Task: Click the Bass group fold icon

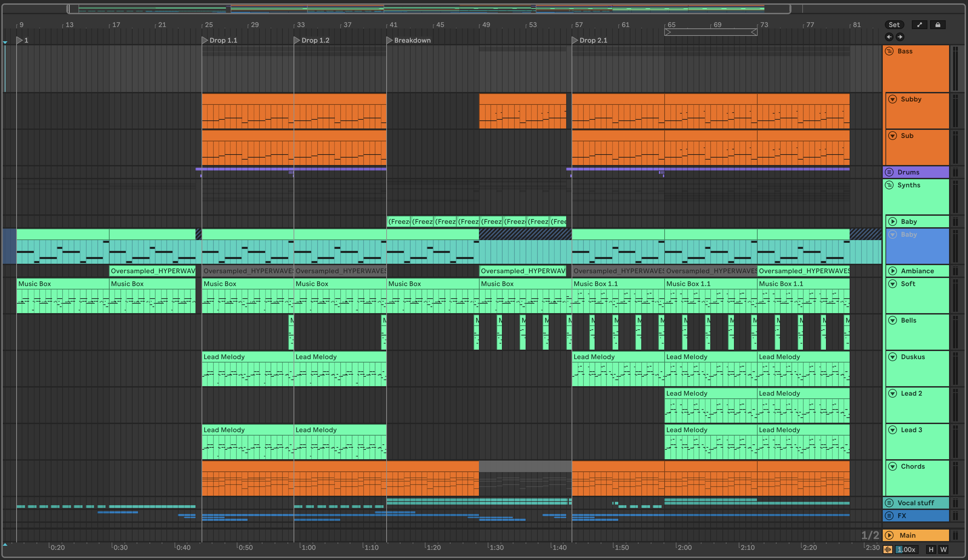Action: coord(889,51)
